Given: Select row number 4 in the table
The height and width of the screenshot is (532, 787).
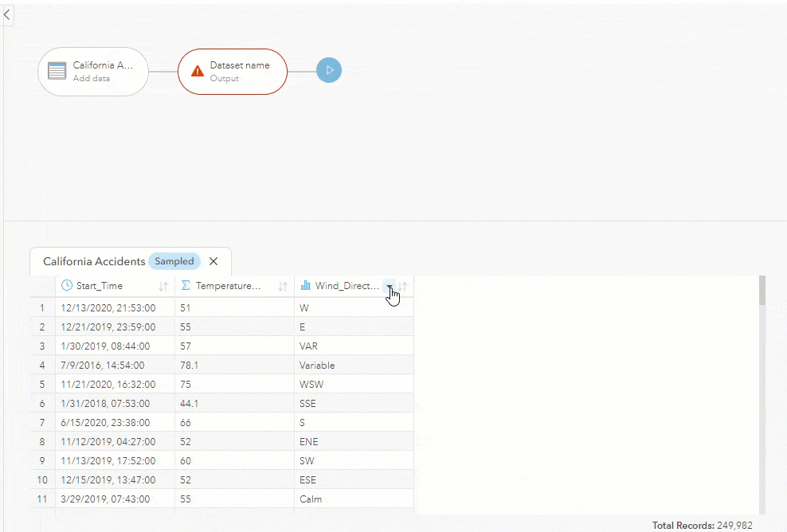Looking at the screenshot, I should point(41,365).
